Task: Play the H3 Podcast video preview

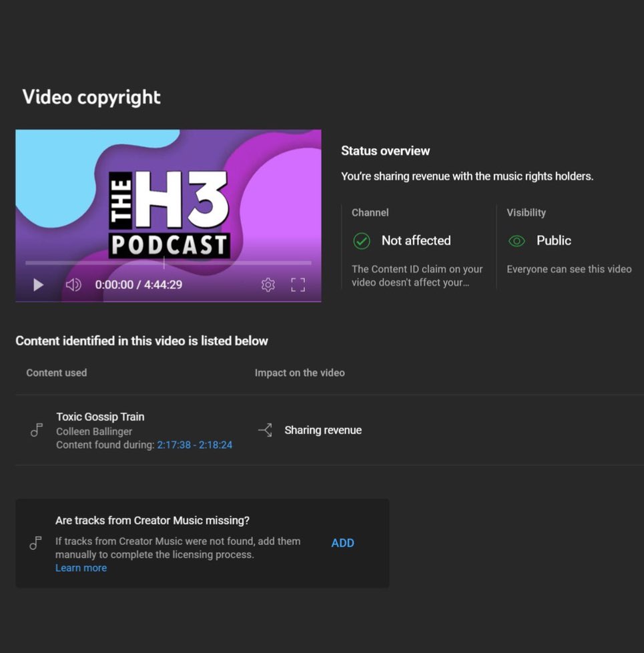Action: [38, 285]
